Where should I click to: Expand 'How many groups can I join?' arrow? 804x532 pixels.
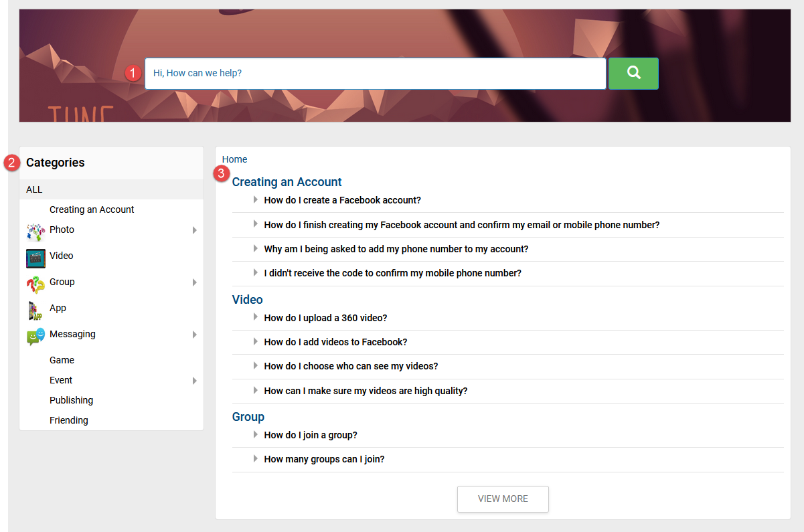pyautogui.click(x=256, y=458)
